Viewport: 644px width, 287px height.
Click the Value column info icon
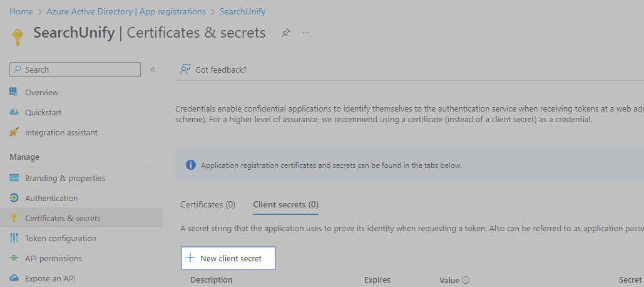pos(466,280)
